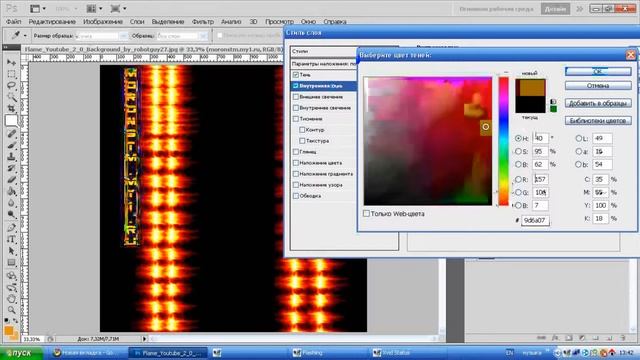Select the 3D Rotate tool
640x360 pixels.
coord(11,276)
